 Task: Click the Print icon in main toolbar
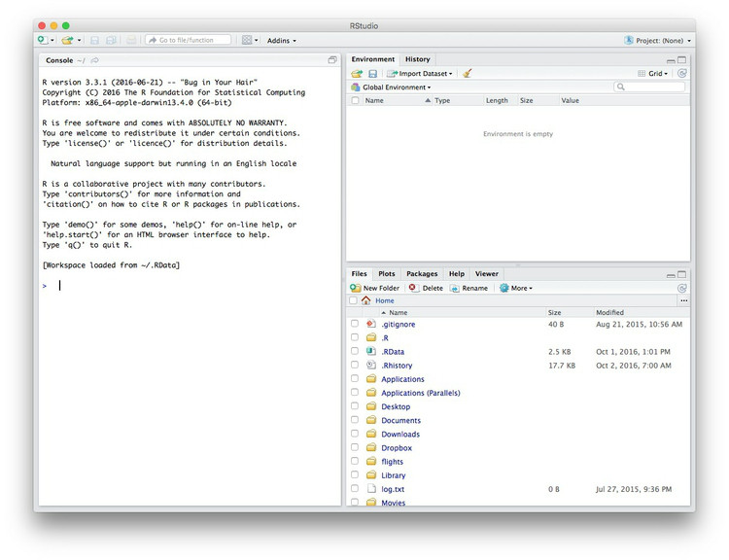(x=131, y=41)
